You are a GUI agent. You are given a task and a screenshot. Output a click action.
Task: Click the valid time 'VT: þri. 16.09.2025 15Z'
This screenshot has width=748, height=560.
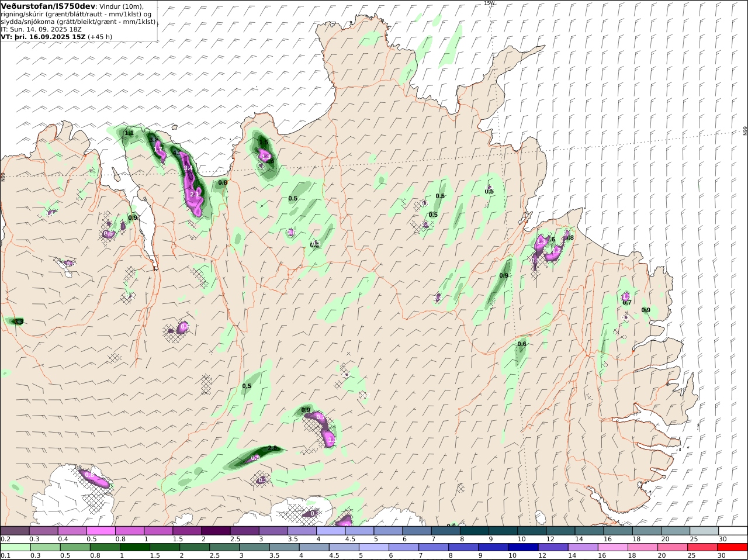[43, 37]
